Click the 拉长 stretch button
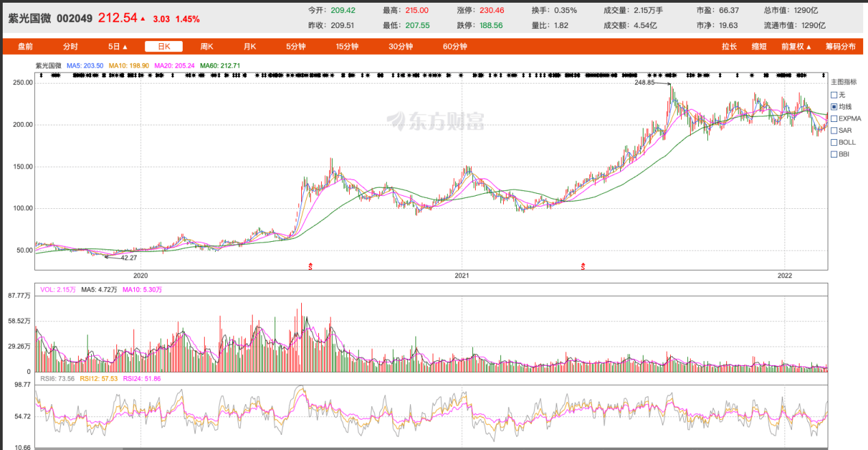This screenshot has width=868, height=450. pyautogui.click(x=729, y=47)
